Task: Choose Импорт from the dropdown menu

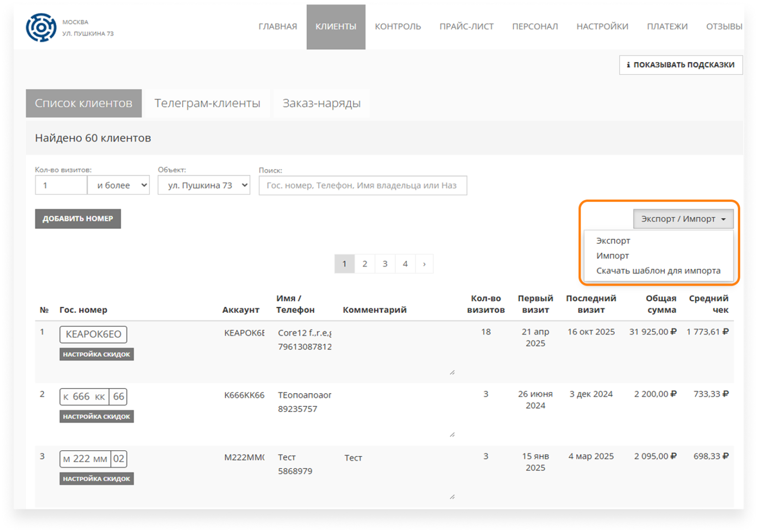Action: pyautogui.click(x=612, y=256)
